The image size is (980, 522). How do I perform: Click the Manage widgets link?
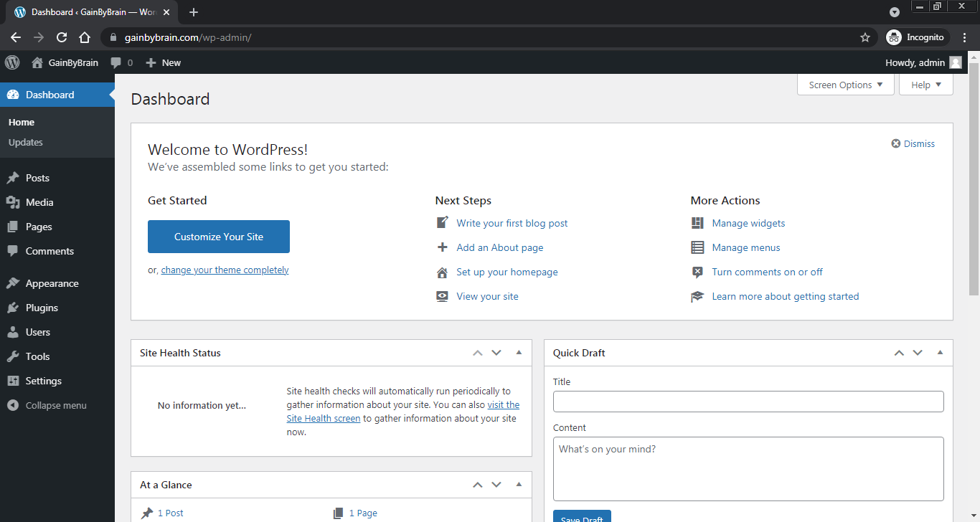pyautogui.click(x=748, y=223)
